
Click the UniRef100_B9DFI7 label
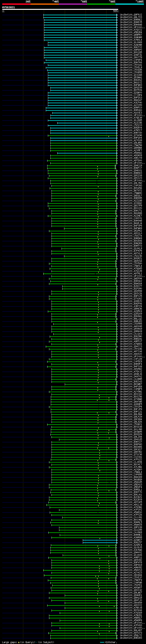pos(131,168)
